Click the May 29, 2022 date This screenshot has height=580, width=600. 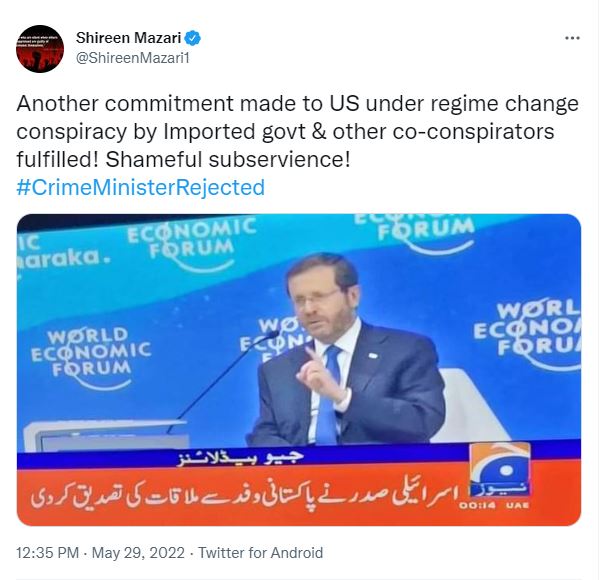138,553
